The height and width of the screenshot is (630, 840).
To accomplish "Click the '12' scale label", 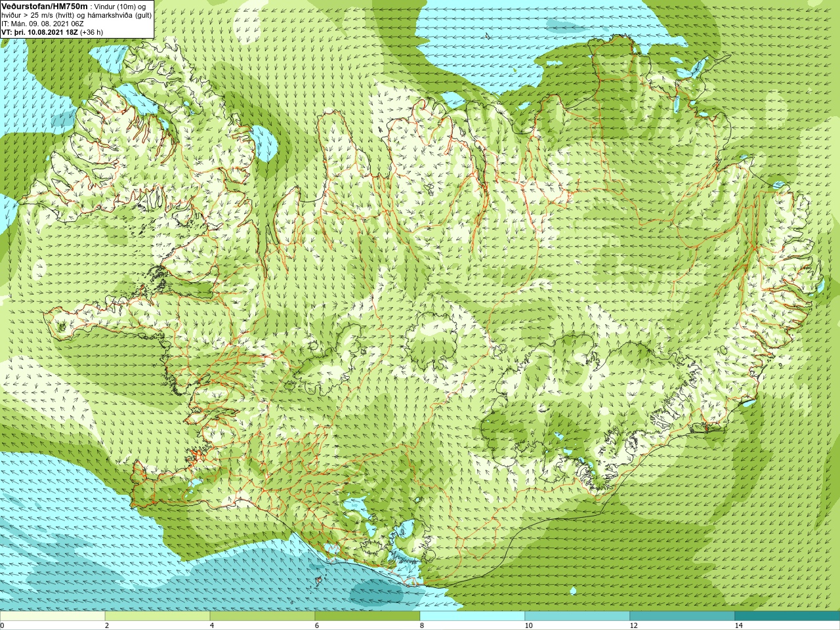I will pos(633,625).
